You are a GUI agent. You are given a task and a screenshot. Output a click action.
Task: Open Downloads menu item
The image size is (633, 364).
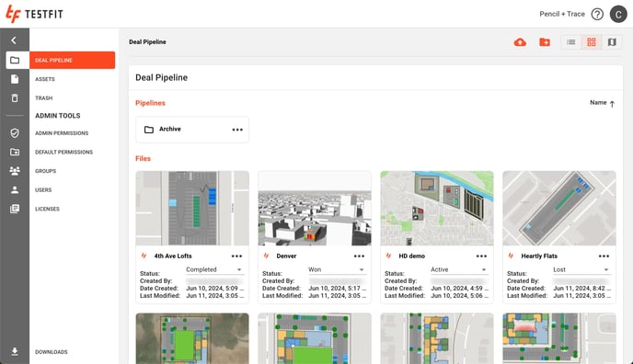tap(52, 352)
